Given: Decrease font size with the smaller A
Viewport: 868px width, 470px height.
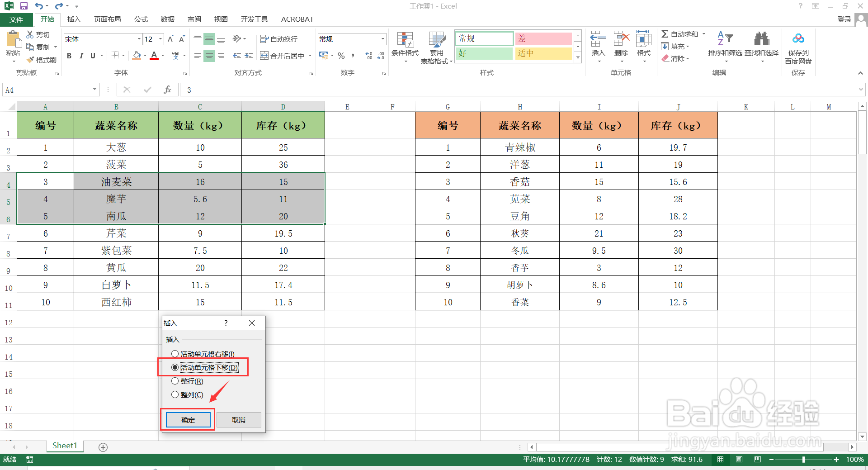Looking at the screenshot, I should (x=182, y=39).
